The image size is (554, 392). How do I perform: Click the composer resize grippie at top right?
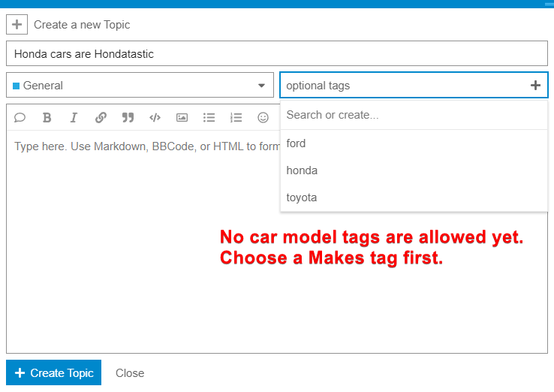pyautogui.click(x=549, y=4)
